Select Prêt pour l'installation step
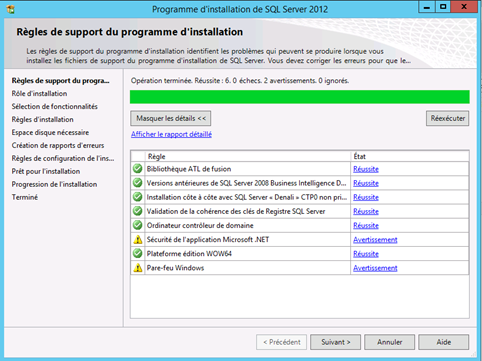This screenshot has width=482, height=361. click(46, 172)
